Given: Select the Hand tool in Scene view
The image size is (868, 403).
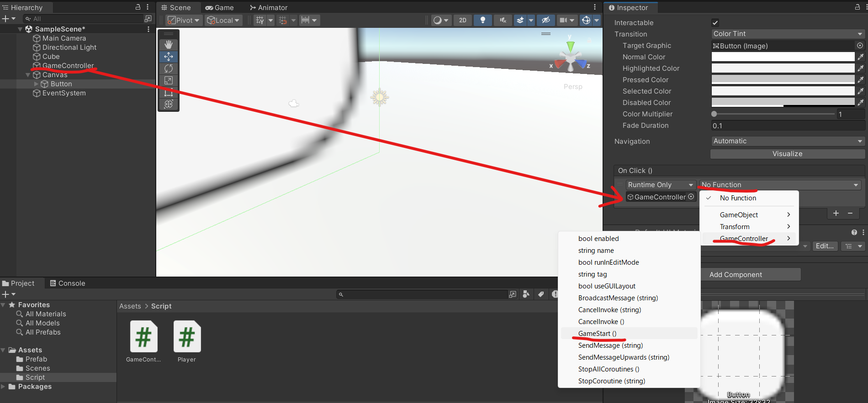Looking at the screenshot, I should click(x=169, y=44).
